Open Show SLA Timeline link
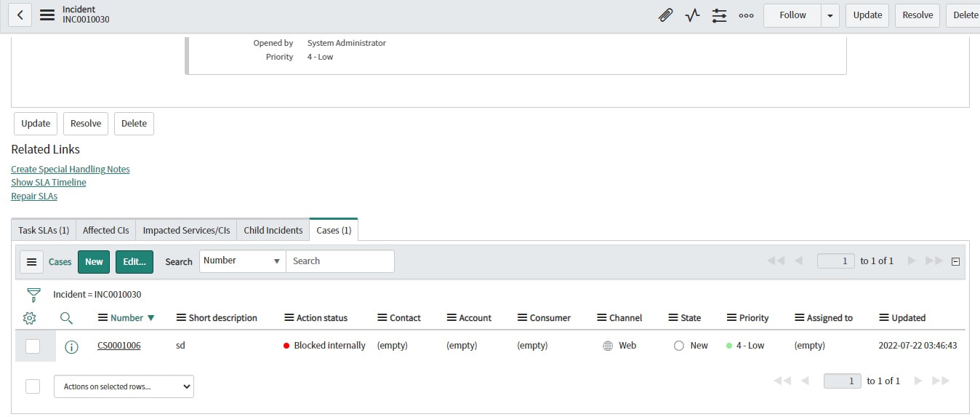This screenshot has width=980, height=417. coord(49,183)
